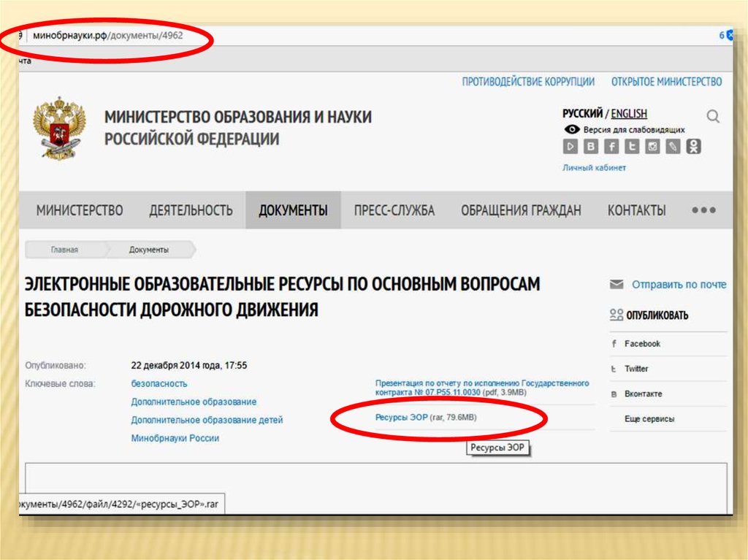Viewport: 748px width, 560px height.
Task: Click keyword безопасность
Action: 159,383
